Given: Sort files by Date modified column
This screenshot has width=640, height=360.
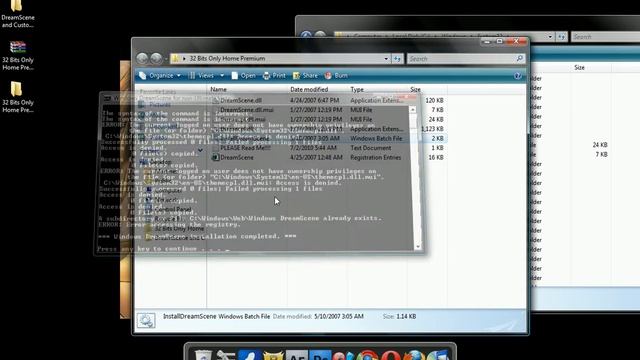Looking at the screenshot, I should pos(309,89).
